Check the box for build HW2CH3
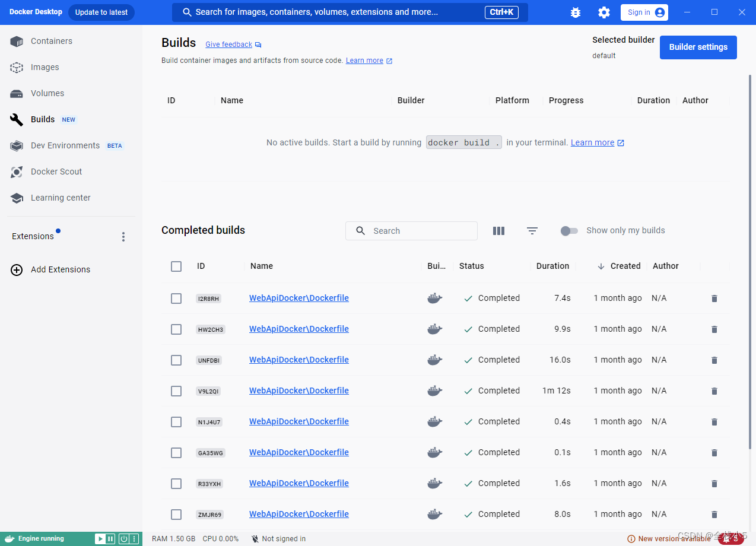Viewport: 756px width, 546px height. [x=176, y=329]
